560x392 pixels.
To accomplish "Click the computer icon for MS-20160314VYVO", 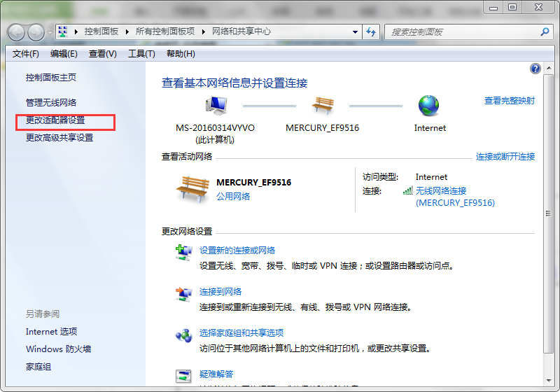I will click(216, 106).
